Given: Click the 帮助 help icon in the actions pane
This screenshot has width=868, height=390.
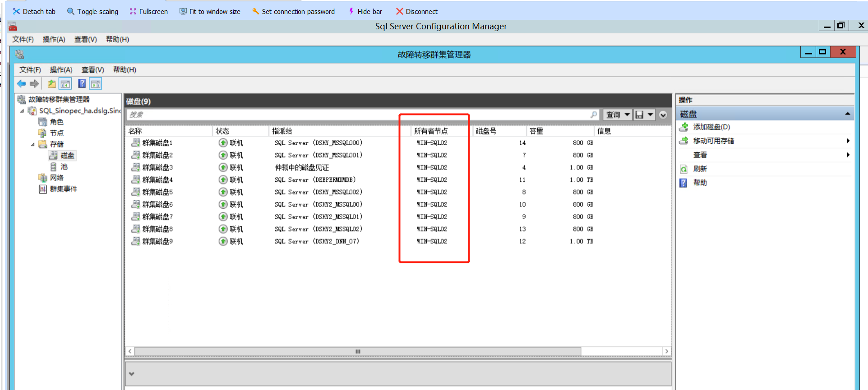Looking at the screenshot, I should pyautogui.click(x=683, y=183).
